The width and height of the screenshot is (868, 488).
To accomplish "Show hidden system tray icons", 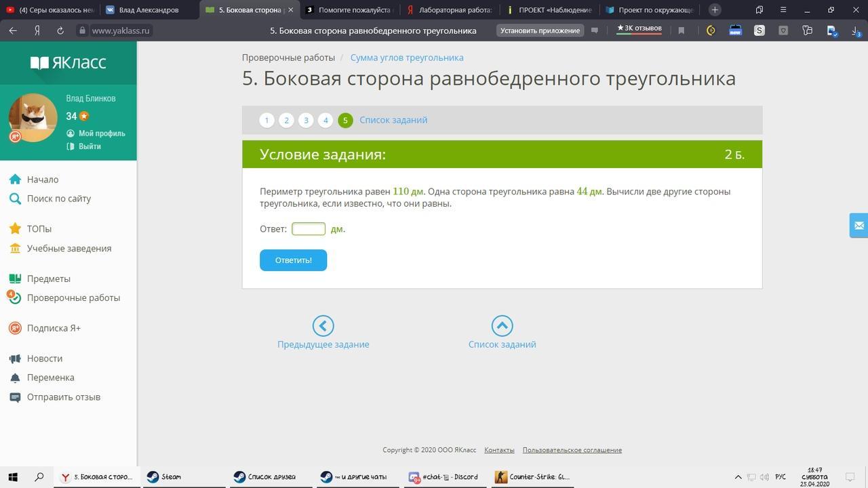I will 738,477.
